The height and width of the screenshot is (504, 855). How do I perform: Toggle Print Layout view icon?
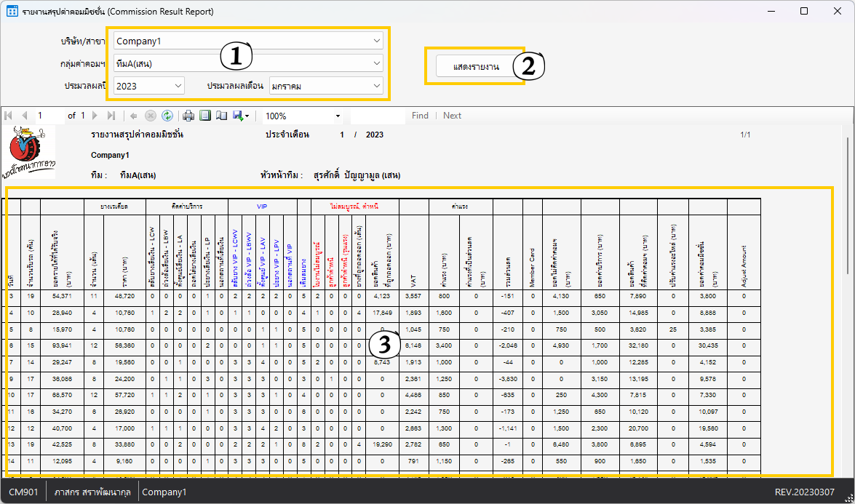pos(205,116)
